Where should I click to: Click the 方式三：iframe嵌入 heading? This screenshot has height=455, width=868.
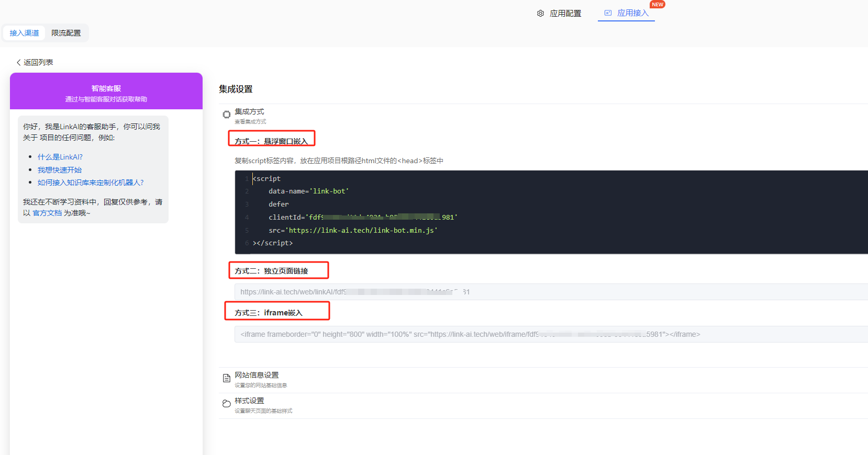[269, 313]
